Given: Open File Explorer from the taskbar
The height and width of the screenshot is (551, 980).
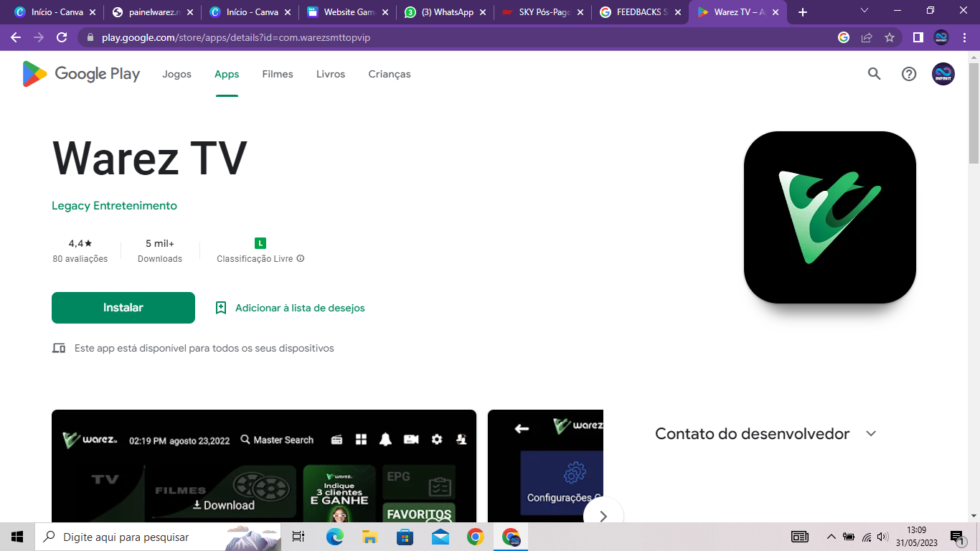Looking at the screenshot, I should click(x=369, y=537).
